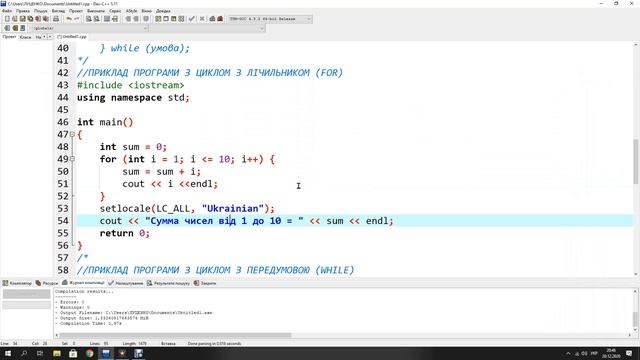Open the compiler set selection dropdown
The height and width of the screenshot is (360, 640).
pos(309,19)
